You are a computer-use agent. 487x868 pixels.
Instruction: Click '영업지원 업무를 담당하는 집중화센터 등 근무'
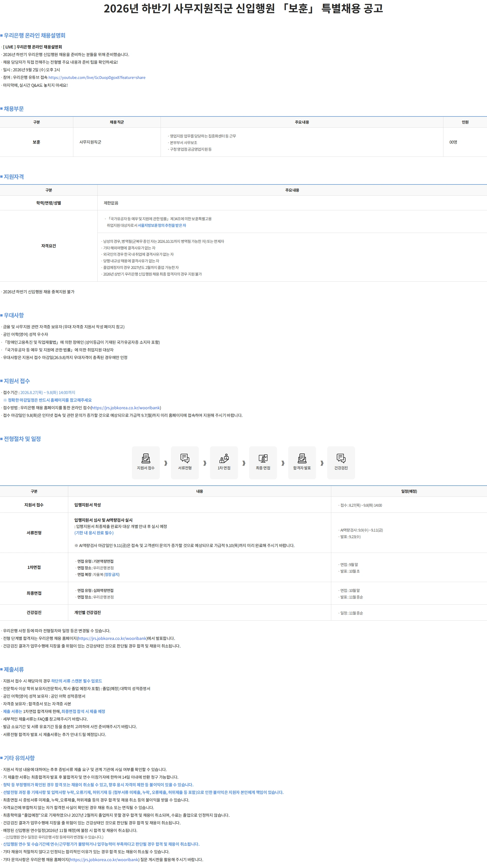(x=203, y=136)
